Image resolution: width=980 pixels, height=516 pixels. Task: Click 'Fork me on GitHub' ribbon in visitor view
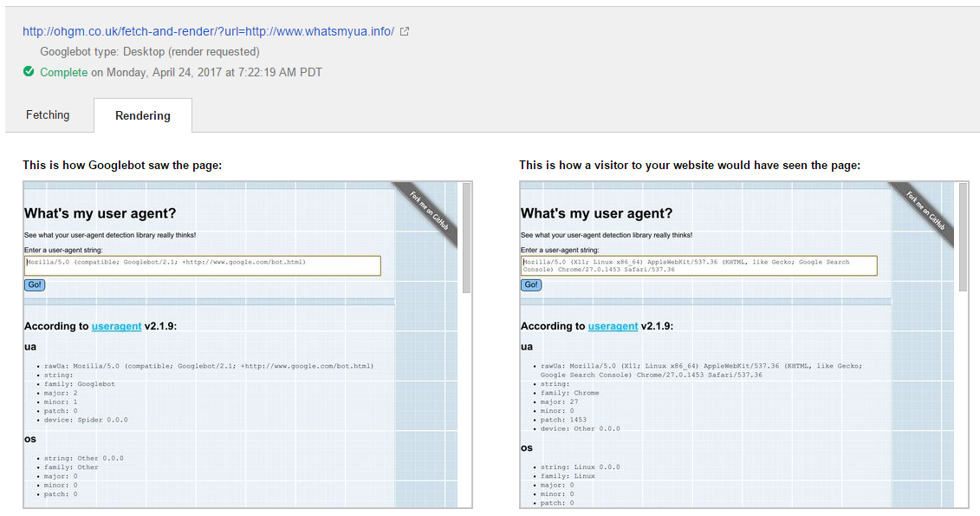(x=925, y=211)
